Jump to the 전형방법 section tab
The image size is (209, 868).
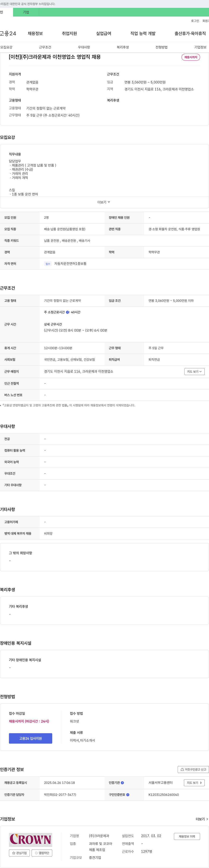click(x=161, y=47)
